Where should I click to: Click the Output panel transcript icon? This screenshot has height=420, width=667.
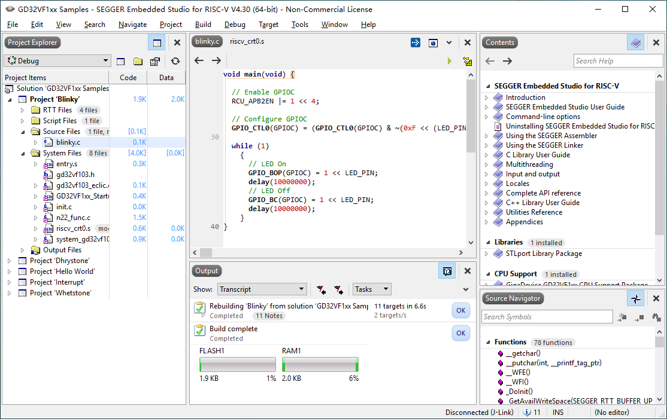tap(447, 271)
